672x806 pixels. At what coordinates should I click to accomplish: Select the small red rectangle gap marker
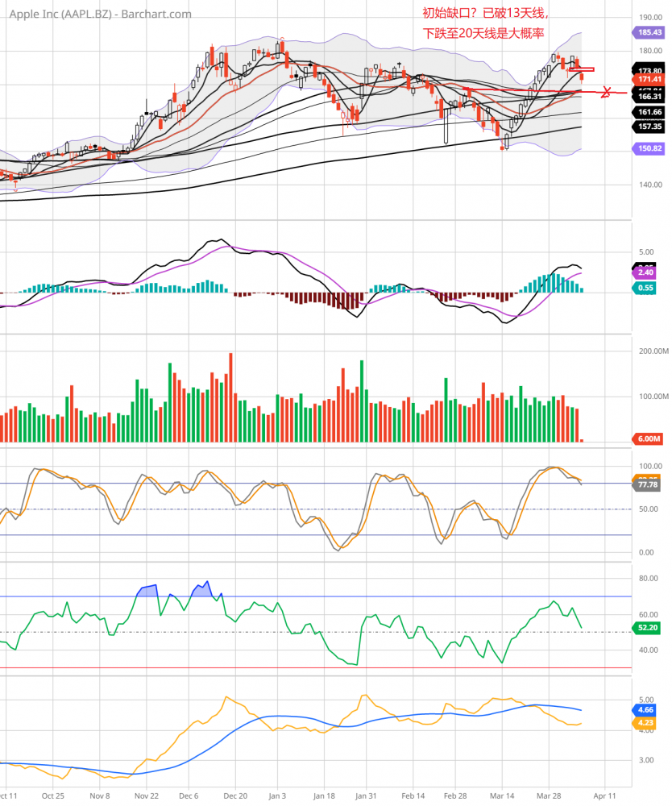(x=586, y=69)
